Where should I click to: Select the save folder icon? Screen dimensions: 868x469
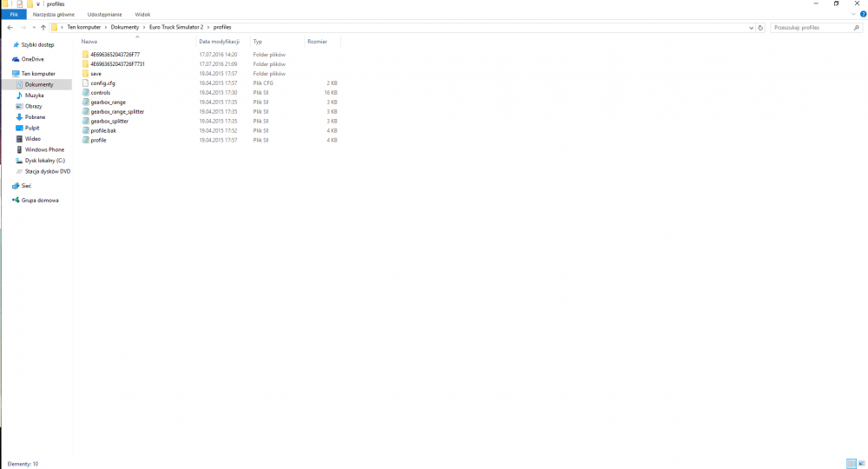click(85, 73)
